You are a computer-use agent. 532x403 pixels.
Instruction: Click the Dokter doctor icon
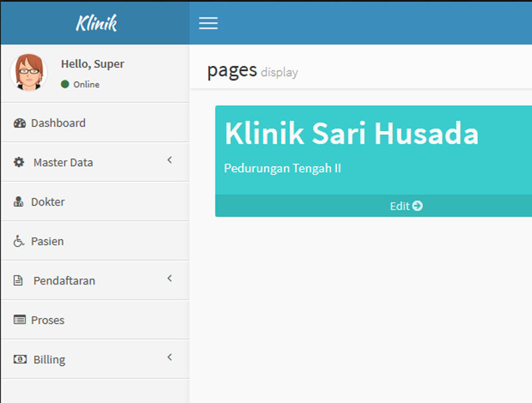click(19, 202)
